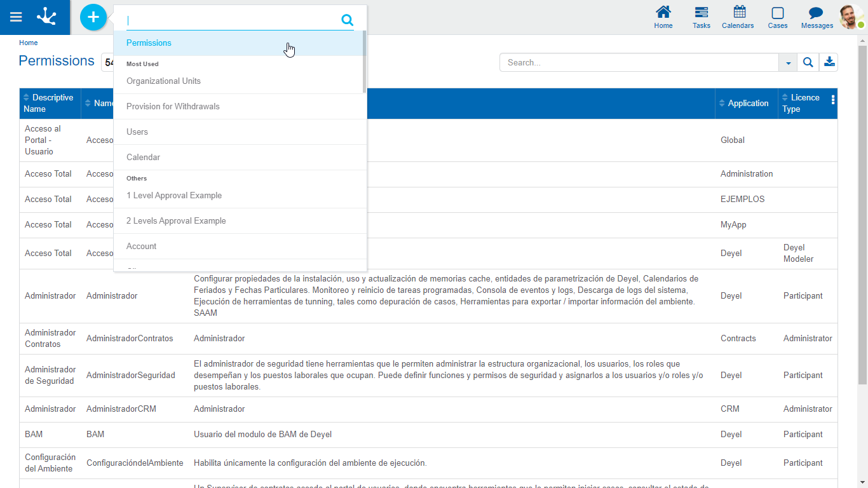Viewport: 868px width, 488px height.
Task: Click the page vertical scrollbar
Action: coord(862,214)
